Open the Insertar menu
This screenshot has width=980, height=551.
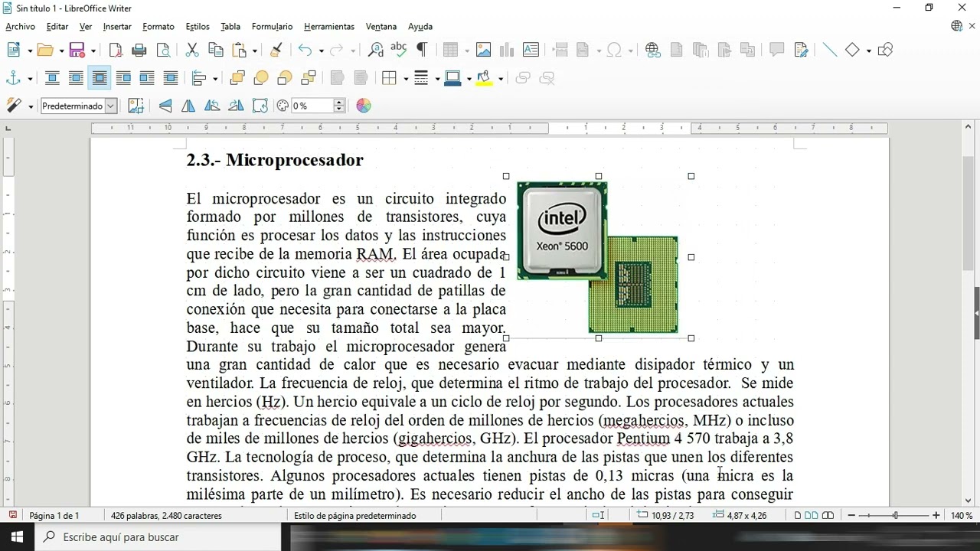tap(117, 26)
